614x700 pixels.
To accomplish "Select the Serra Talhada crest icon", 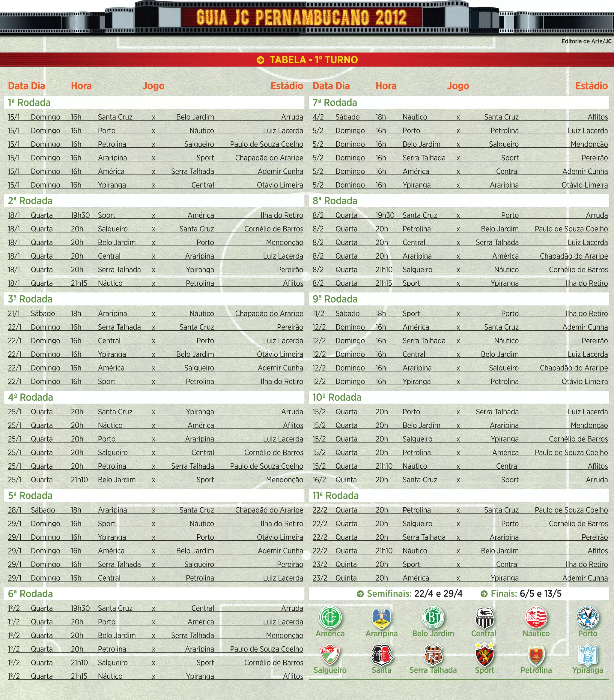I will [x=433, y=655].
